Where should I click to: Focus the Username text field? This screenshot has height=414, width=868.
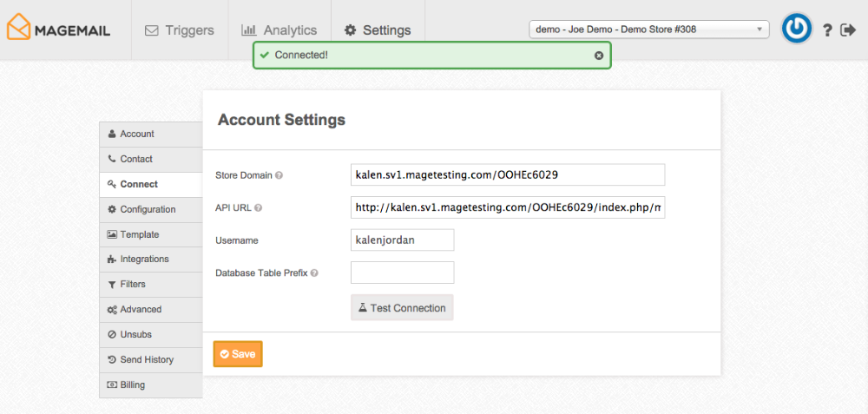[402, 240]
